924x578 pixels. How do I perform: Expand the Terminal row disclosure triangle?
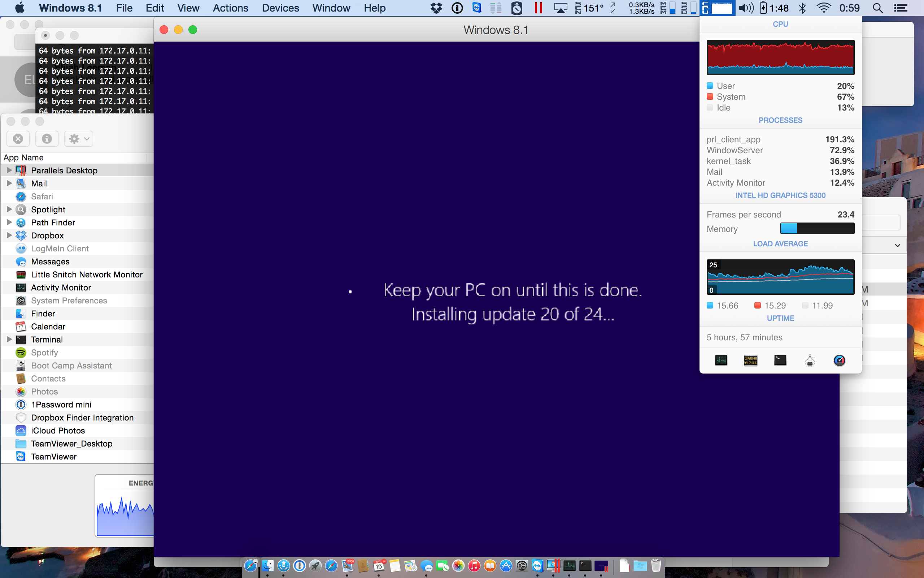tap(9, 339)
